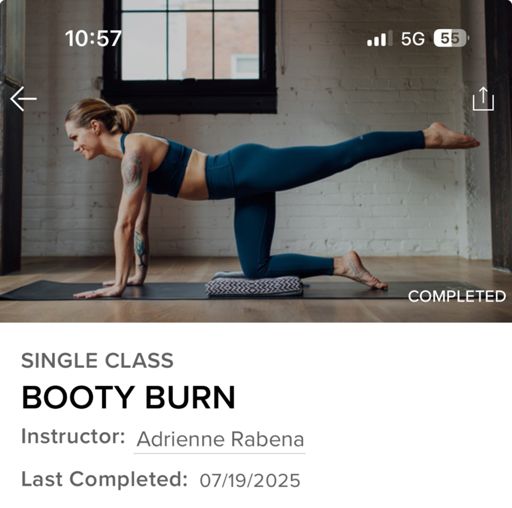Click the underline beneath Adrienne Rabena
512x508 pixels.
point(220,453)
